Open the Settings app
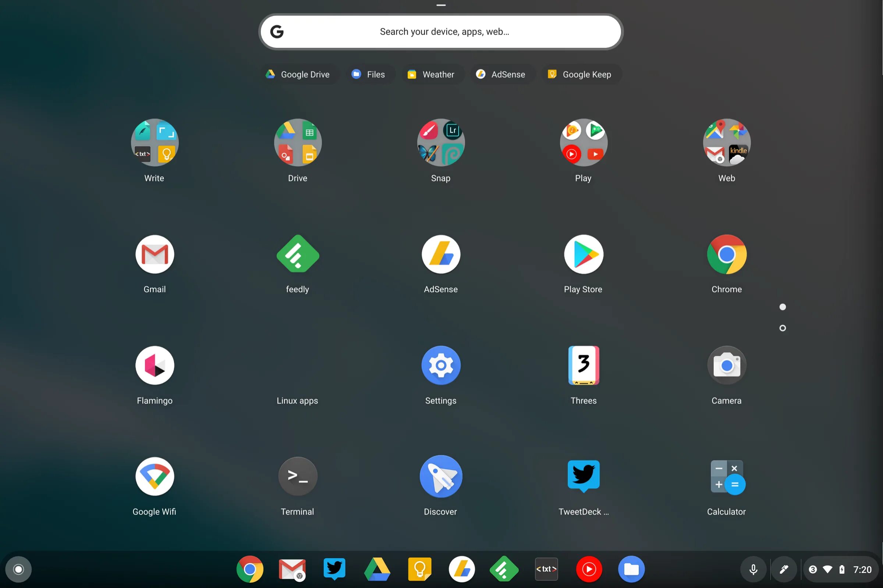The height and width of the screenshot is (588, 883). pyautogui.click(x=440, y=365)
